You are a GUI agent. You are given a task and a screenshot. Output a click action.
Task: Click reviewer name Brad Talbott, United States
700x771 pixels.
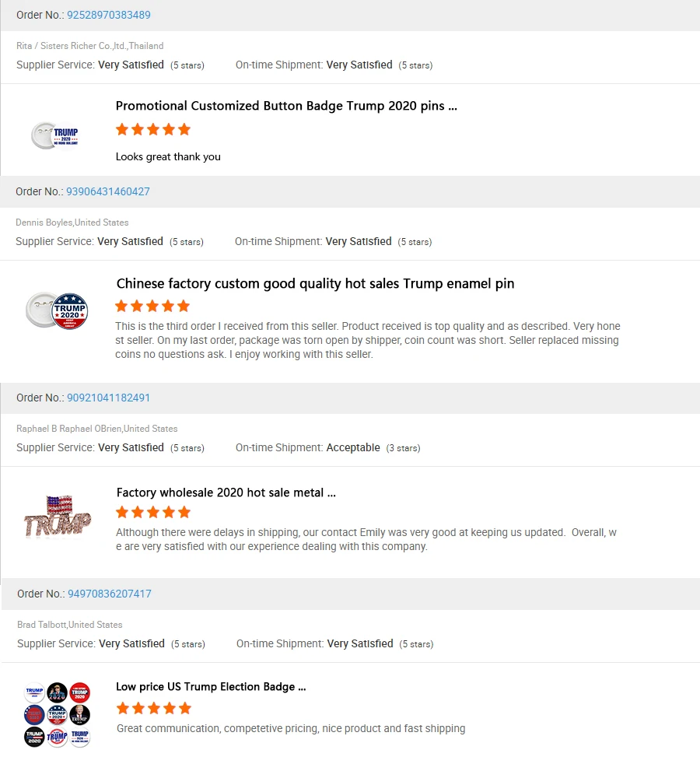70,625
